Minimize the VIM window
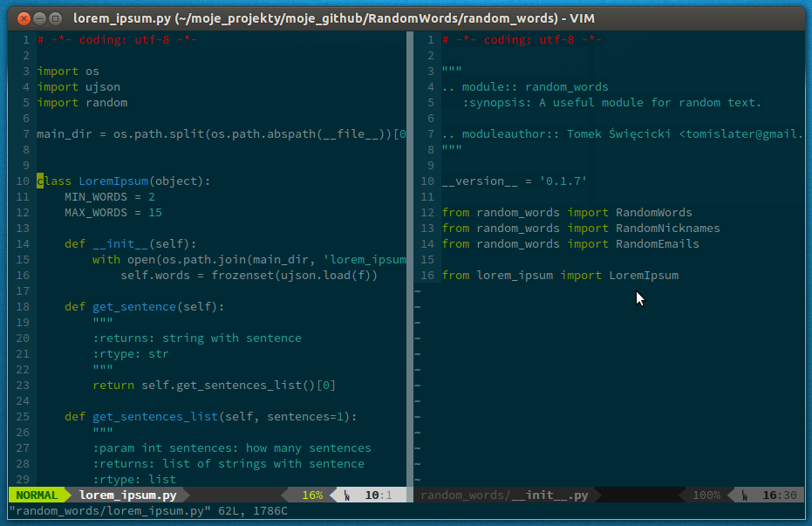Viewport: 812px width, 526px height. pos(39,18)
